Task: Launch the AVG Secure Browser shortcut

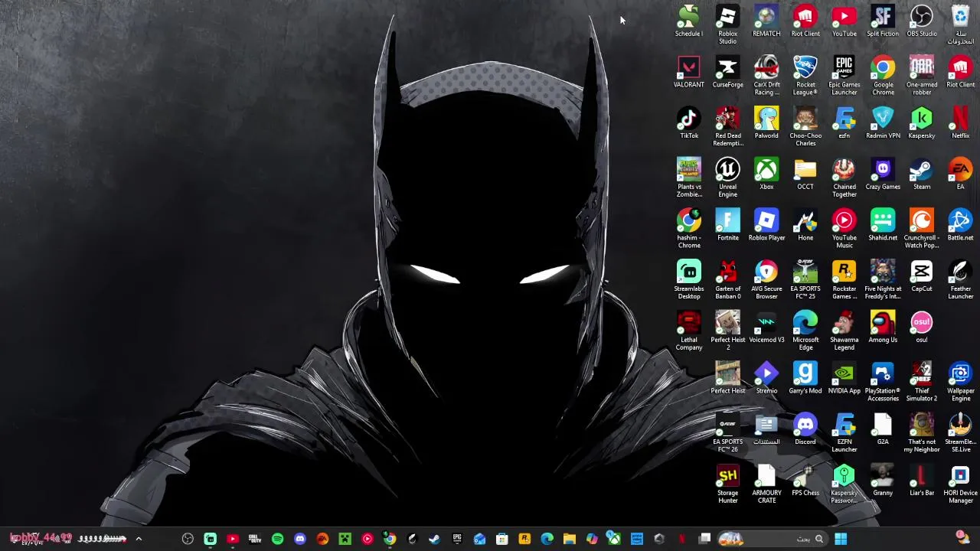Action: click(766, 280)
